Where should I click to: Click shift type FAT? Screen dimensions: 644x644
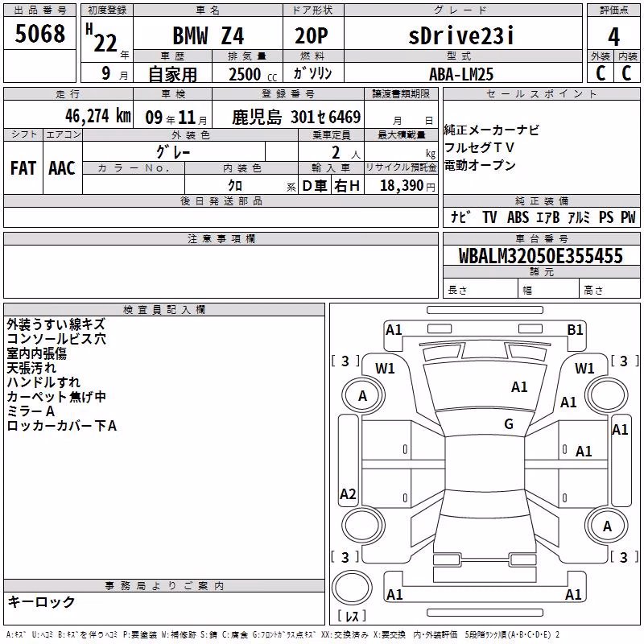pyautogui.click(x=23, y=168)
